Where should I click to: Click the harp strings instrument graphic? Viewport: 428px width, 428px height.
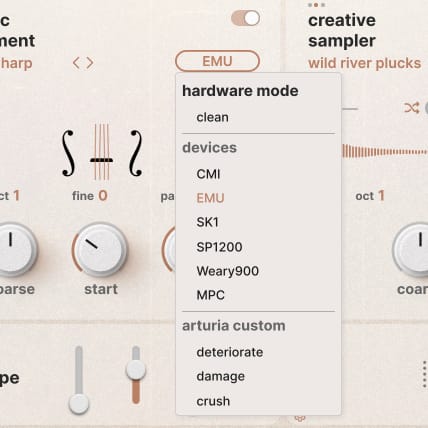point(102,152)
